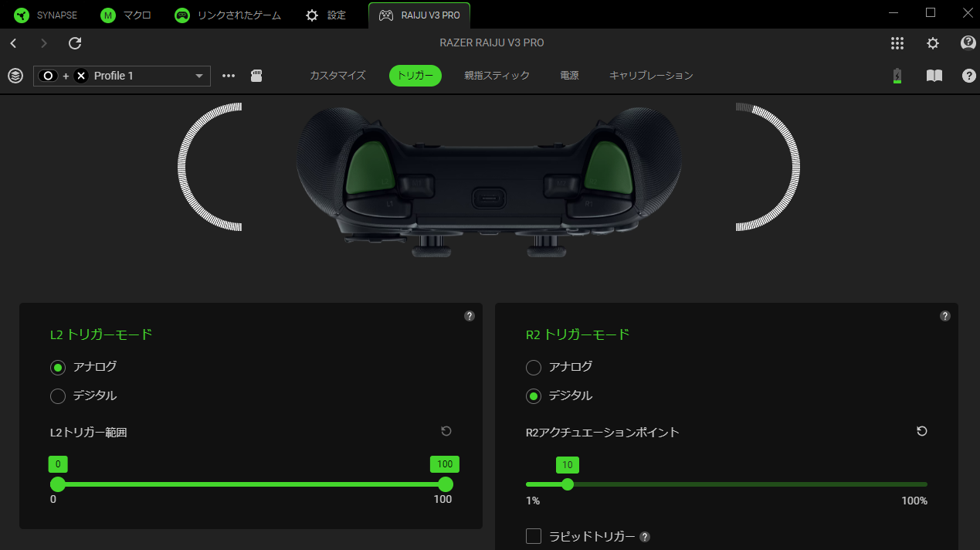980x550 pixels.
Task: Click the L2 range slider maximum handle
Action: pyautogui.click(x=446, y=484)
